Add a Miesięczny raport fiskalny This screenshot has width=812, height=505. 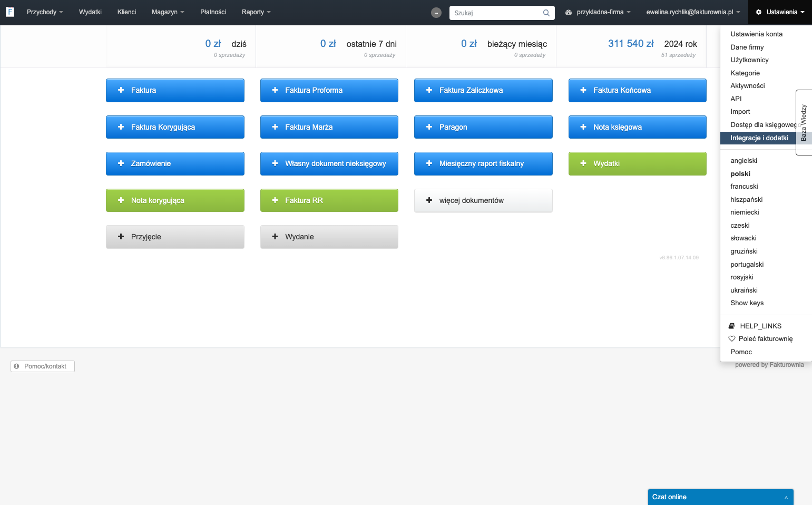[483, 163]
